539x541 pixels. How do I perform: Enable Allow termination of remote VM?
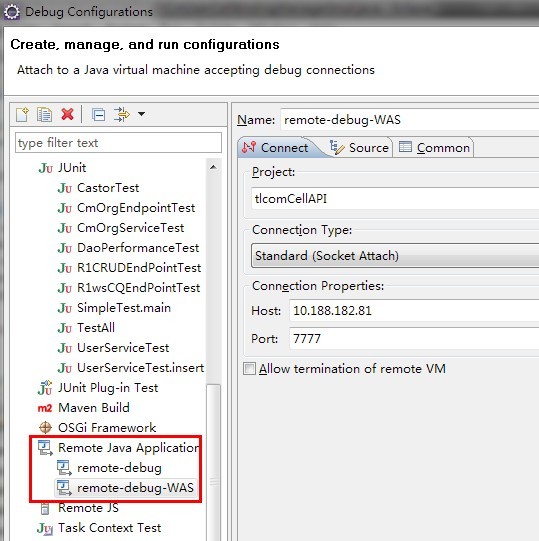click(x=249, y=368)
